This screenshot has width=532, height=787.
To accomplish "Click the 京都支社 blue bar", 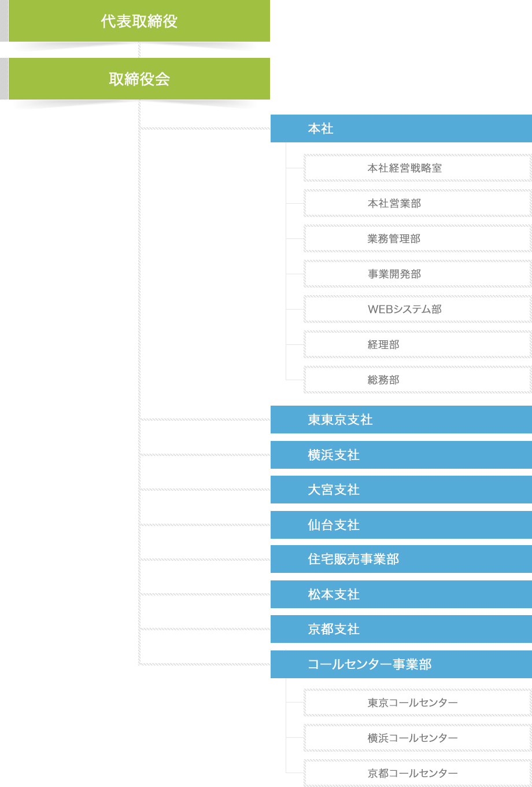I will (401, 629).
